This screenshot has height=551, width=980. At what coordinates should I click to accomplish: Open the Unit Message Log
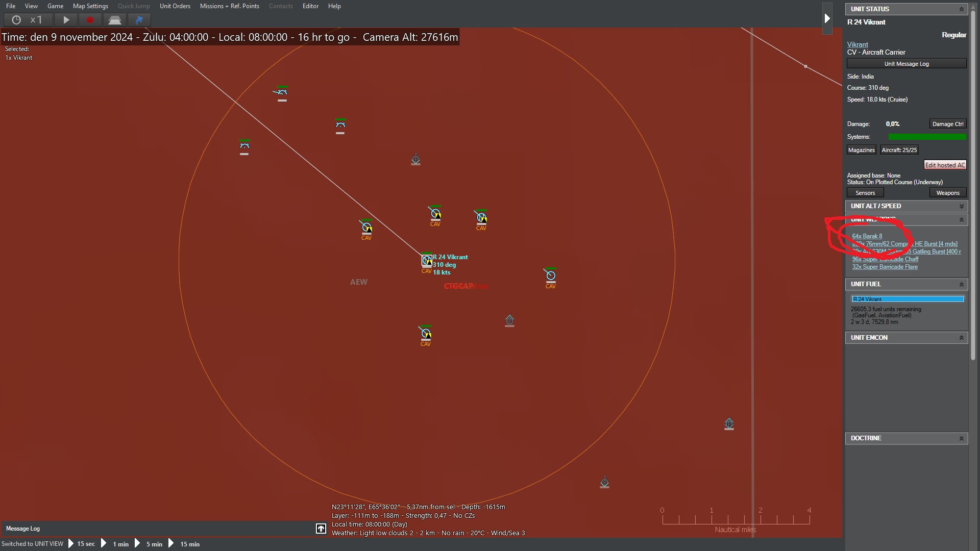tap(906, 64)
